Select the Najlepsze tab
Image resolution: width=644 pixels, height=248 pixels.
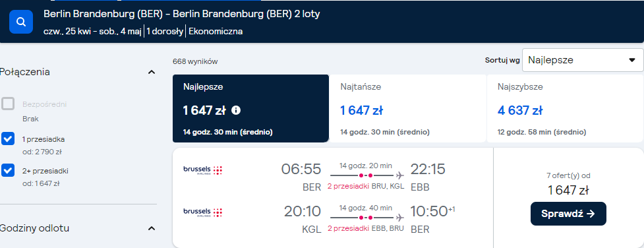click(250, 109)
